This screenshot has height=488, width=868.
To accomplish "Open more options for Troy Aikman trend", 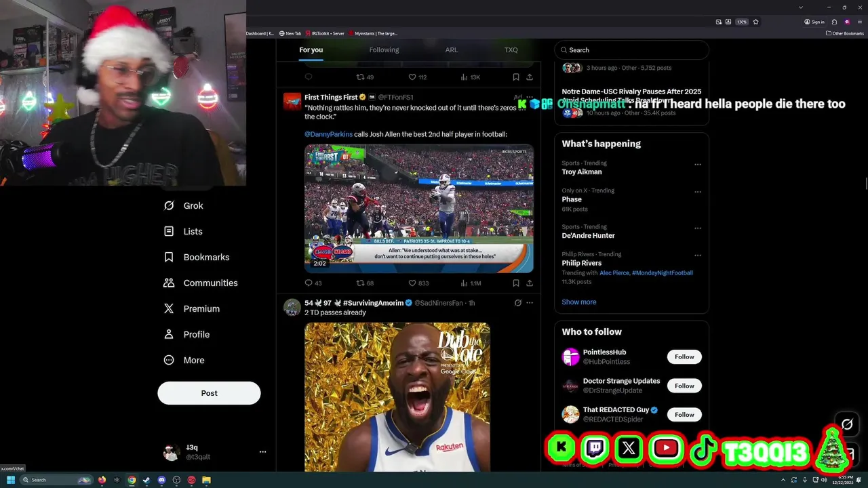I will coord(697,165).
